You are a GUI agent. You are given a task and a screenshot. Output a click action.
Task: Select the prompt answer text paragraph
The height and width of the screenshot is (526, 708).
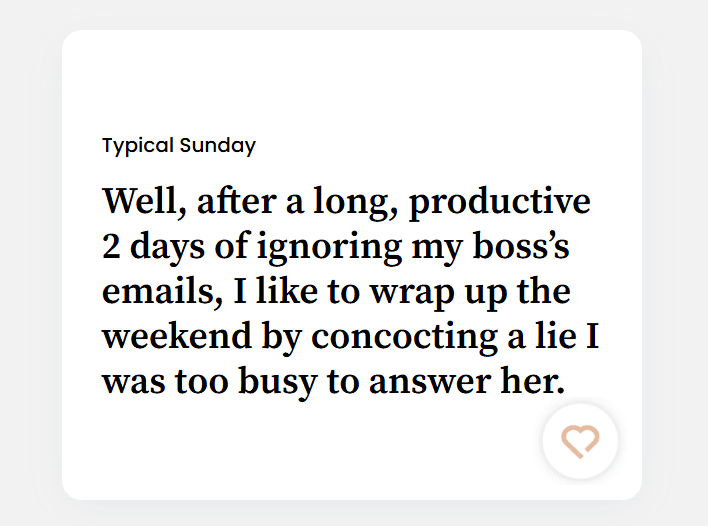(x=351, y=292)
